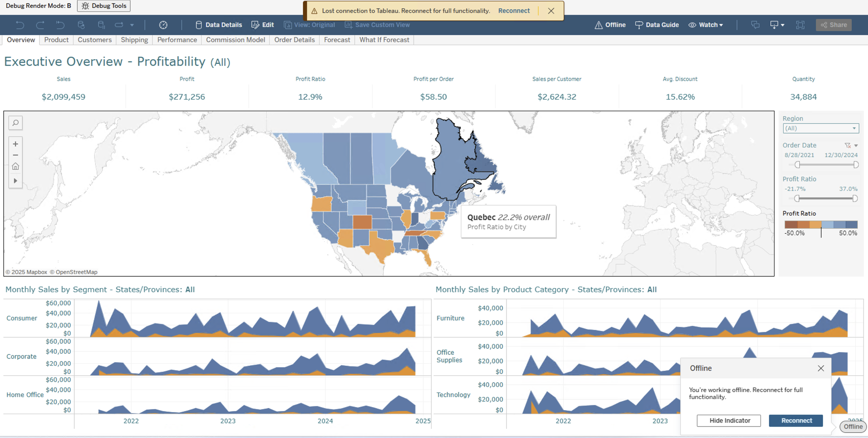Open the What If Forecast tab

pos(384,40)
